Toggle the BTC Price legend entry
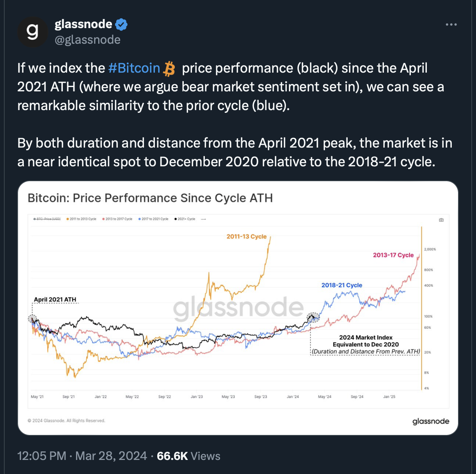The image size is (476, 474). [x=47, y=219]
